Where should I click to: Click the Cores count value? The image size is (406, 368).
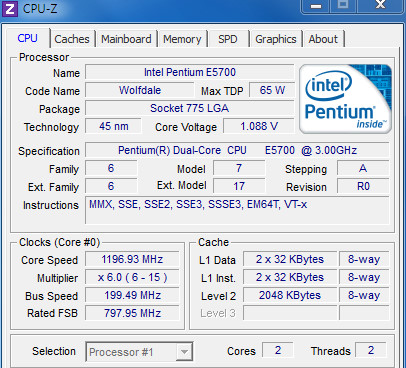(x=278, y=350)
